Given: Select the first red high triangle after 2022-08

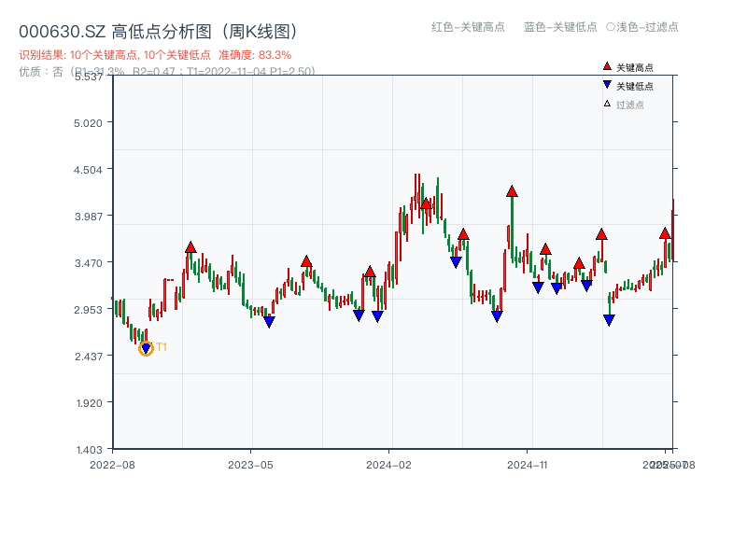Looking at the screenshot, I should pyautogui.click(x=190, y=247).
